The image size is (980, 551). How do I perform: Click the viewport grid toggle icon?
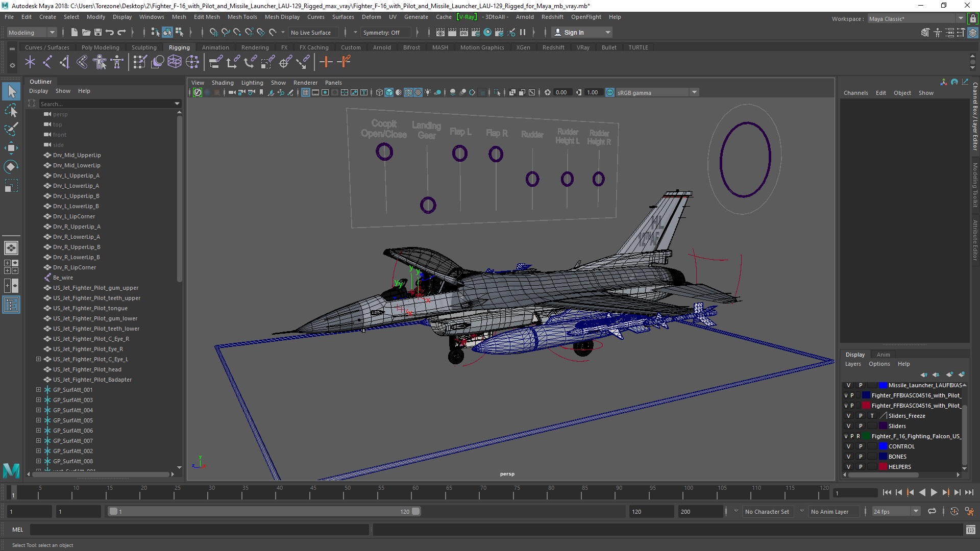pos(306,92)
